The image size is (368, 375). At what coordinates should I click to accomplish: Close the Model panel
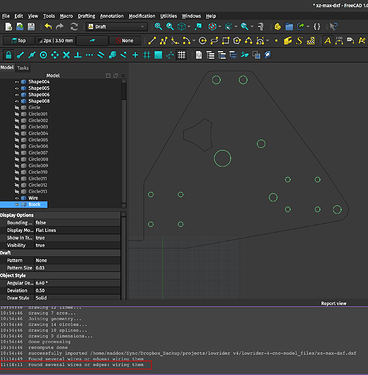click(123, 76)
